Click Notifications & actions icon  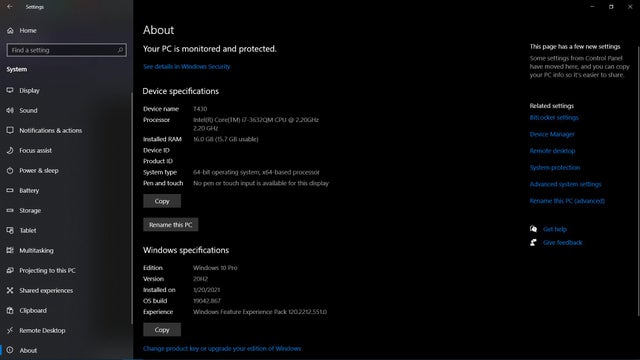tap(10, 130)
